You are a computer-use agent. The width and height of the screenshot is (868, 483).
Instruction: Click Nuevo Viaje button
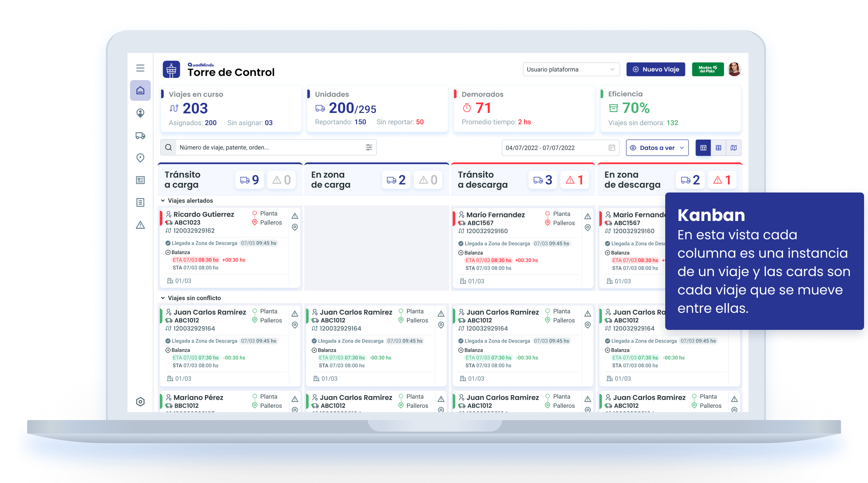tap(656, 69)
